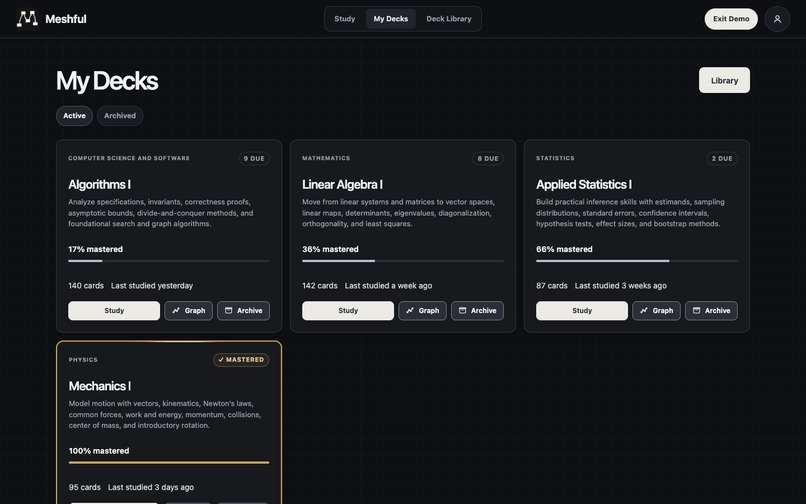Show Archived decks filter
The image size is (806, 504).
(x=120, y=116)
